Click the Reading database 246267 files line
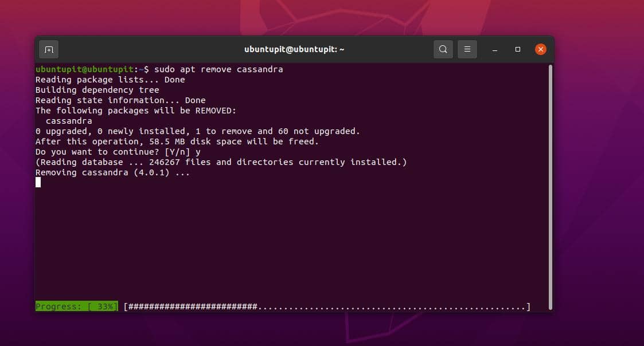Viewport: 644px width, 346px height. coord(222,162)
